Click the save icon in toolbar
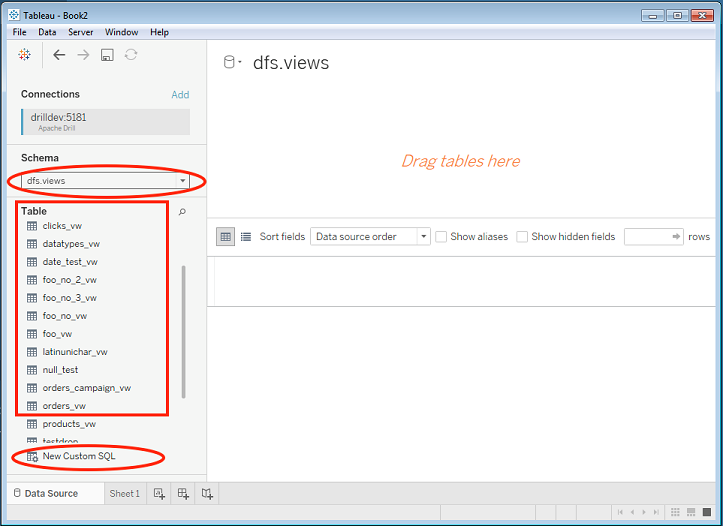The height and width of the screenshot is (526, 723). tap(107, 55)
